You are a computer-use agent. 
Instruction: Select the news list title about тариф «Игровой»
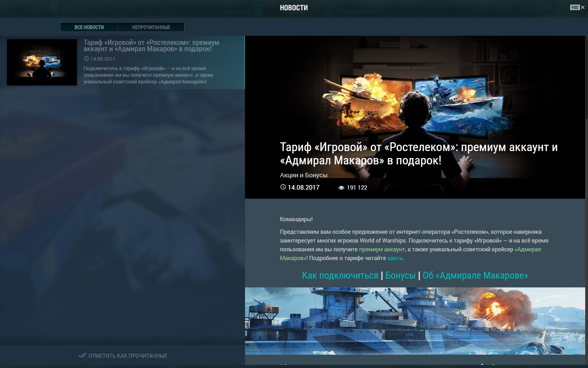(x=151, y=46)
